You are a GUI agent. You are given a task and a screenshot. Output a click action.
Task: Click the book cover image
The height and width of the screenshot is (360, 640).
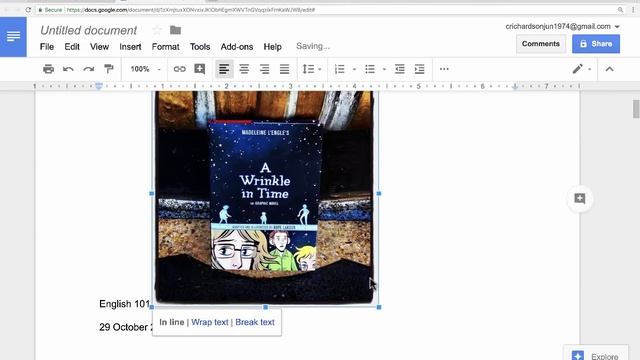click(264, 197)
